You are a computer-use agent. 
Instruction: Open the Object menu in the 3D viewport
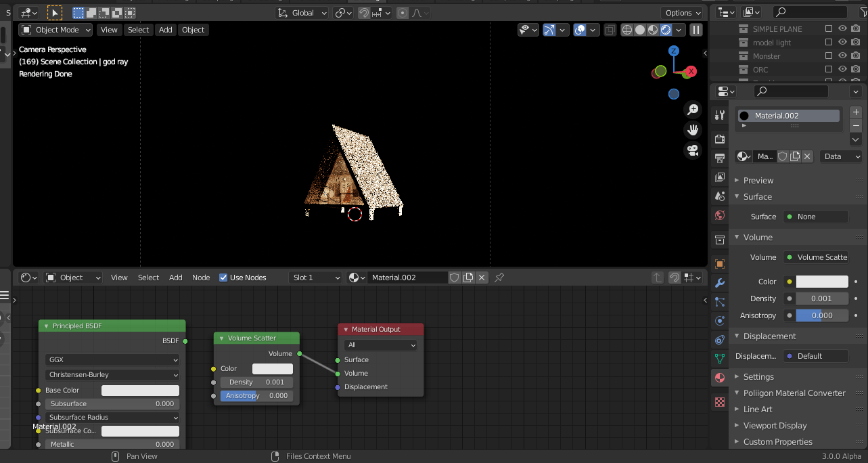click(193, 29)
